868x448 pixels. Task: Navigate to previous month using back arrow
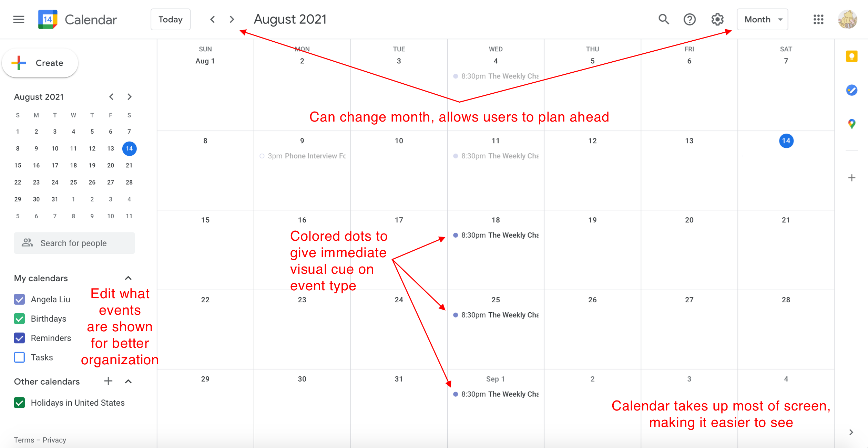point(212,19)
